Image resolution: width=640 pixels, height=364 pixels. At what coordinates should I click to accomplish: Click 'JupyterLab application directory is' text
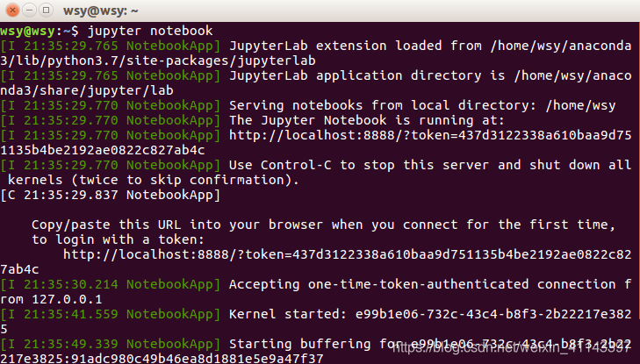[367, 75]
